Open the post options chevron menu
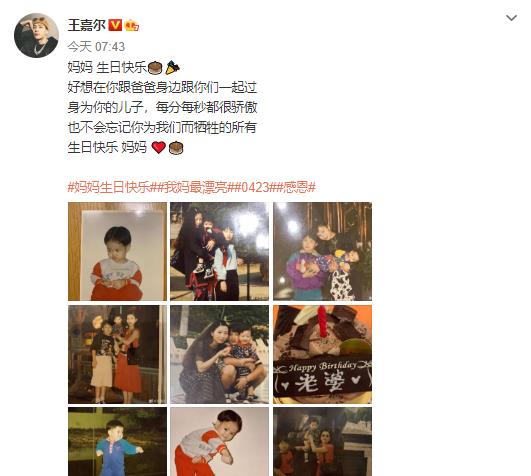Screen dimensions: 531x476 [511, 18]
